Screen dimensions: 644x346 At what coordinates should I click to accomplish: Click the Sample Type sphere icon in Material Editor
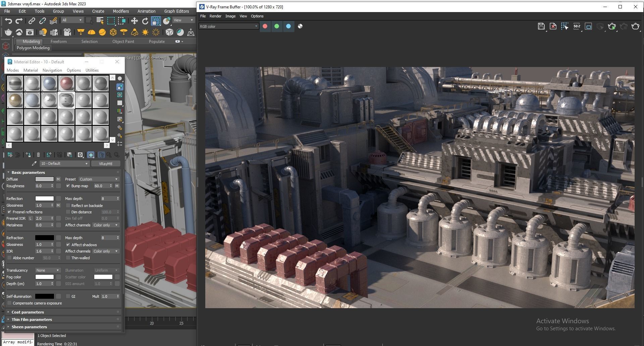tap(120, 78)
